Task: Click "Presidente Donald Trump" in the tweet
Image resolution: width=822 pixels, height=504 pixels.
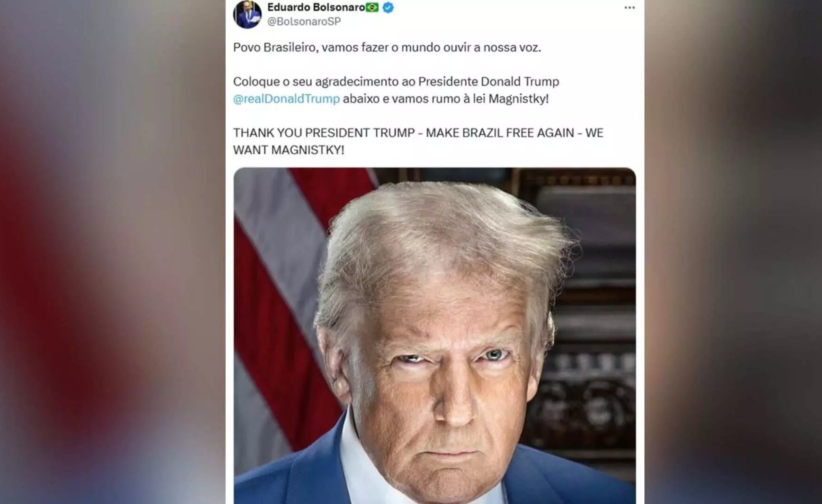Action: tap(489, 82)
